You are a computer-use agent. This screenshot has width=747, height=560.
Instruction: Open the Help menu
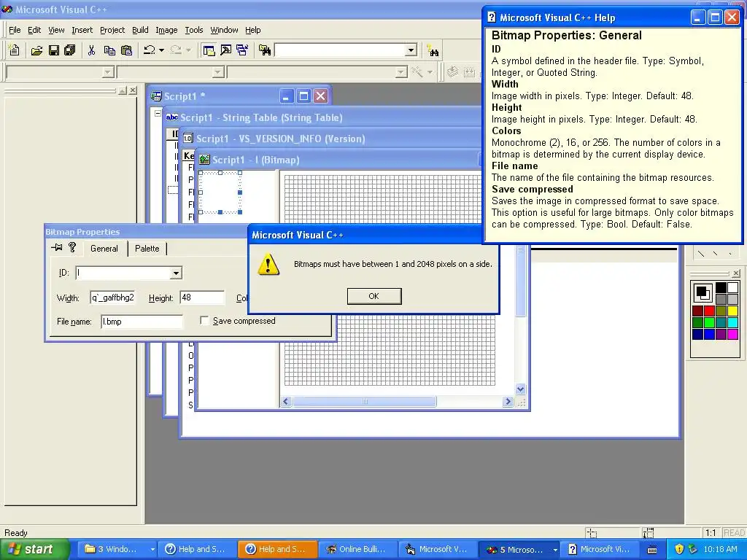point(253,30)
